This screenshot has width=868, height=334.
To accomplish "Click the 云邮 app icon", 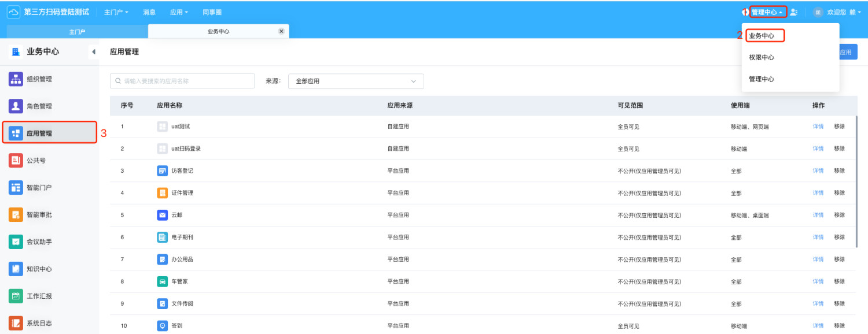I will coord(162,215).
